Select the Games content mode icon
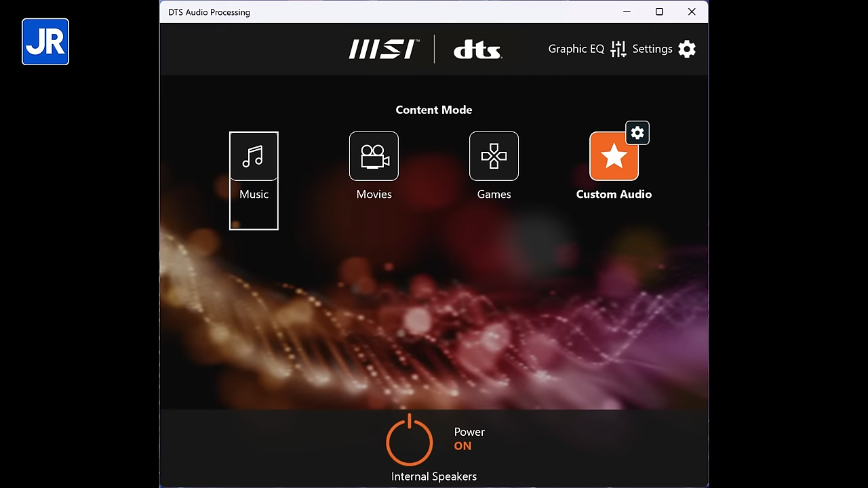This screenshot has height=488, width=868. [x=494, y=157]
